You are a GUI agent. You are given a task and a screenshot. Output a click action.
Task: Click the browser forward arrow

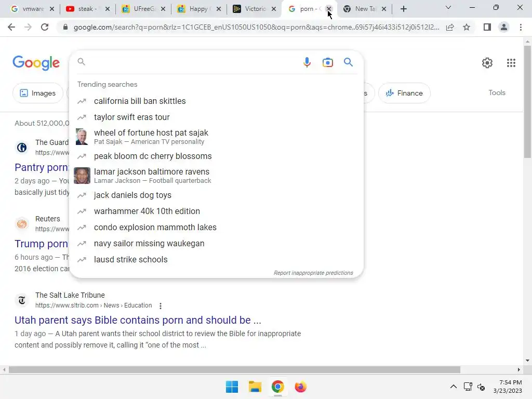(x=28, y=27)
